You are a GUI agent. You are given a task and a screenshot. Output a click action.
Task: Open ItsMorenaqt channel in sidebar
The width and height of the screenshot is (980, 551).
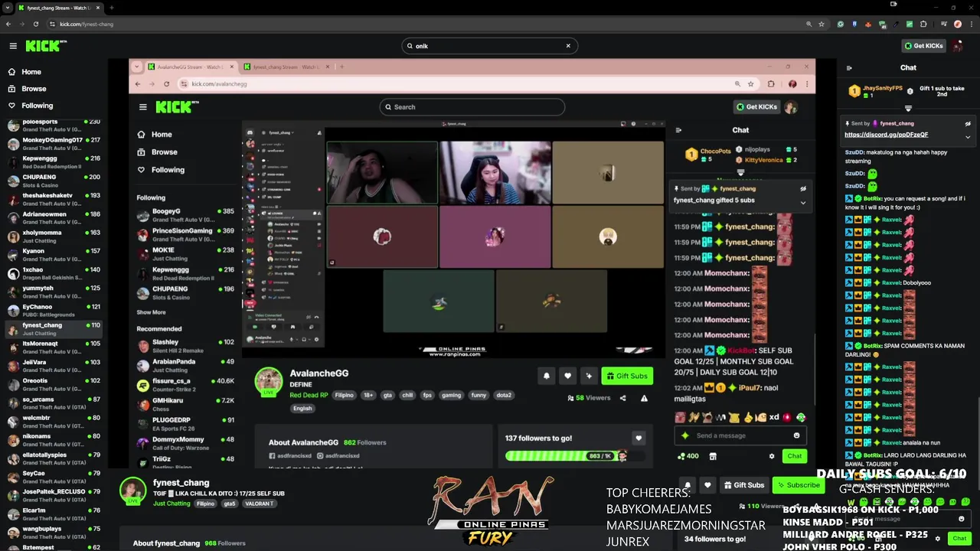click(52, 347)
